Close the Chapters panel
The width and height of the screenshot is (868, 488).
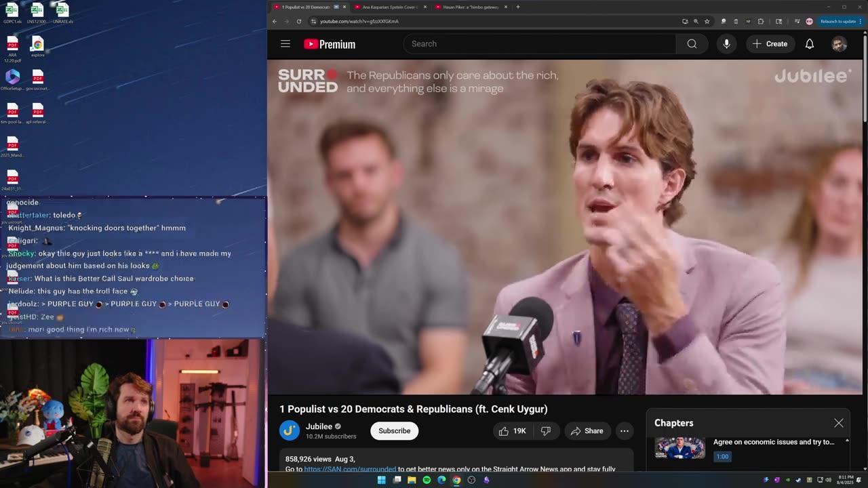tap(838, 423)
